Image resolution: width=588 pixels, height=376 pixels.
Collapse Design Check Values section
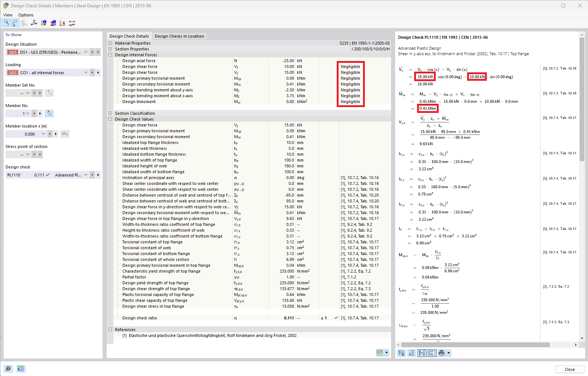(x=110, y=119)
